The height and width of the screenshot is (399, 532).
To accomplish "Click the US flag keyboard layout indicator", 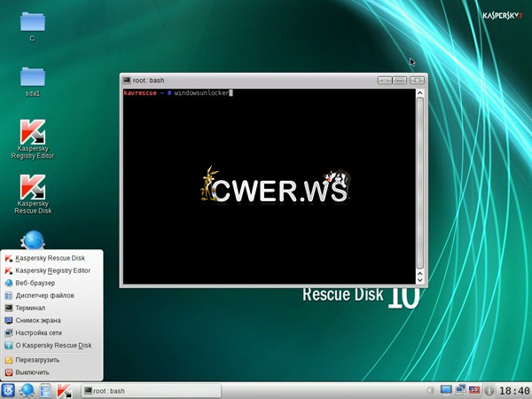I will (474, 390).
